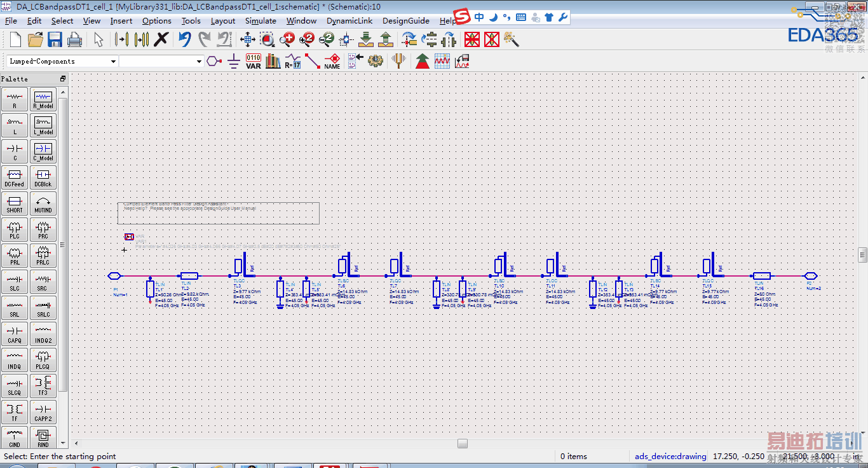Open the Tools menu
The width and height of the screenshot is (868, 468).
coord(191,20)
